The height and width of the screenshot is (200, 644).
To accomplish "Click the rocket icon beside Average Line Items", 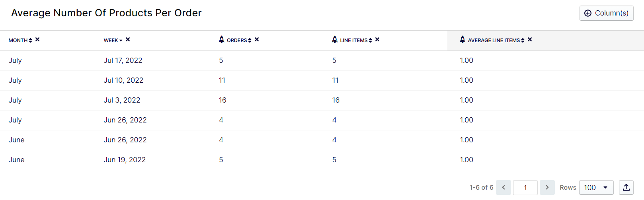I will (x=463, y=39).
